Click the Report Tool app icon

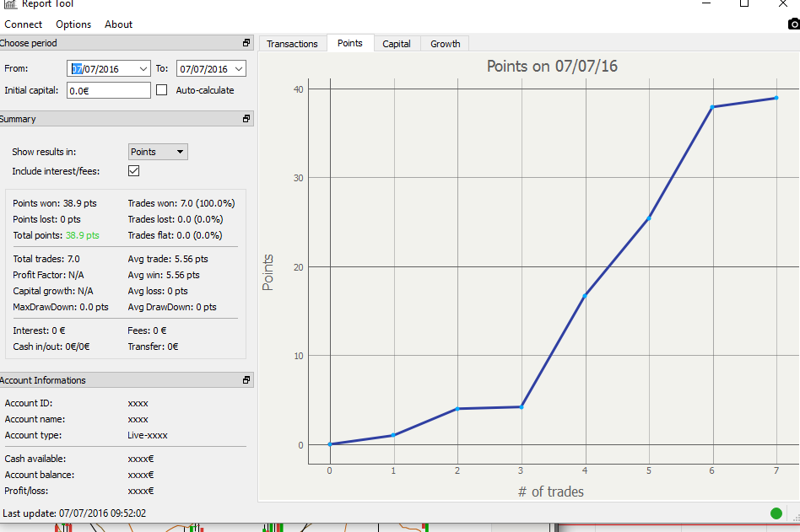click(9, 4)
